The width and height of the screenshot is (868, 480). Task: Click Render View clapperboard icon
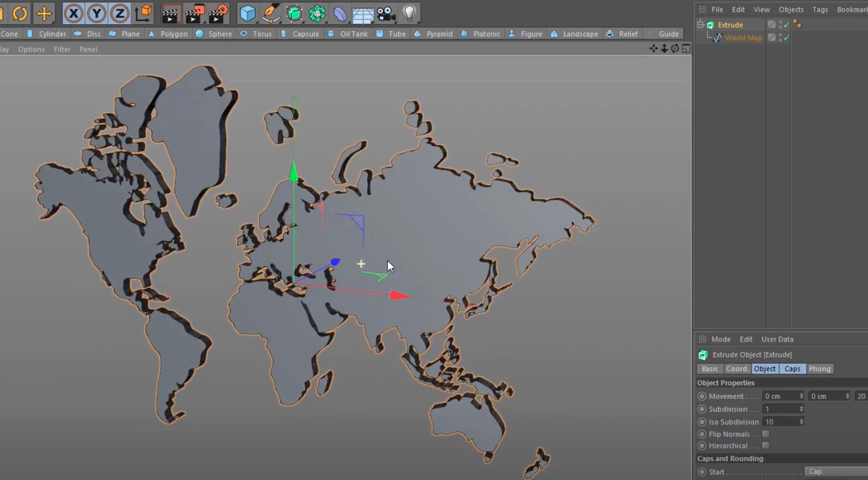[x=172, y=14]
